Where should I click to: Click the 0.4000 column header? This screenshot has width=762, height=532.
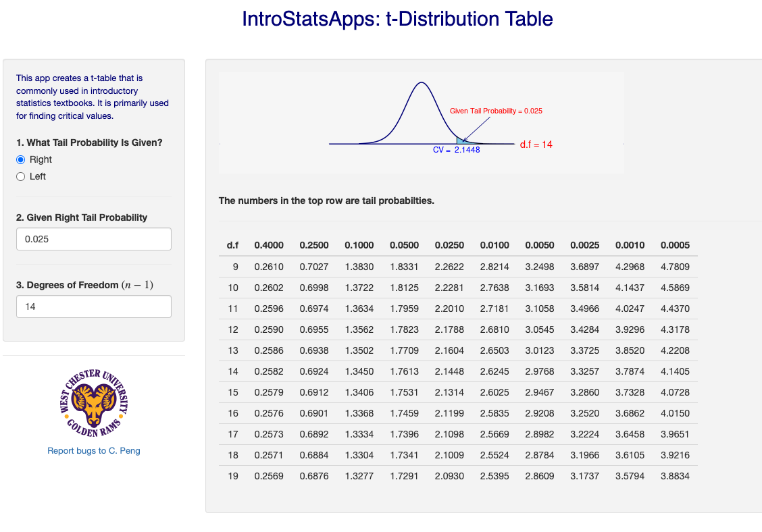269,245
